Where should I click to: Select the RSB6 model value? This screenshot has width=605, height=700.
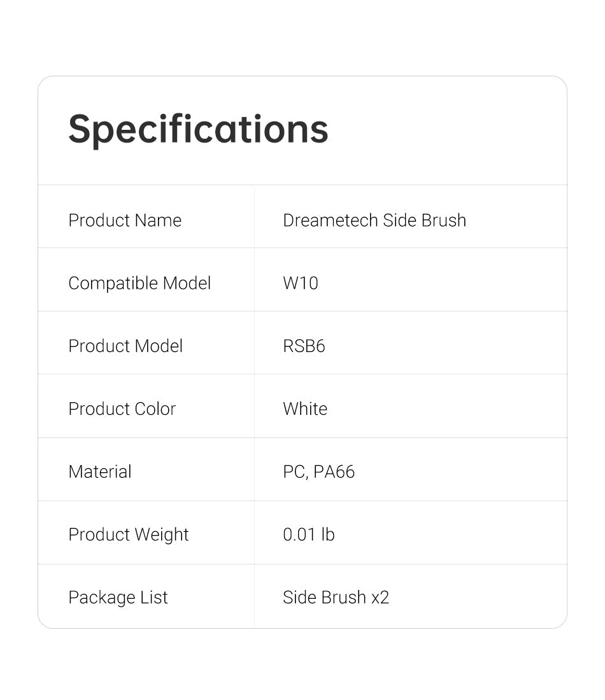pos(304,346)
